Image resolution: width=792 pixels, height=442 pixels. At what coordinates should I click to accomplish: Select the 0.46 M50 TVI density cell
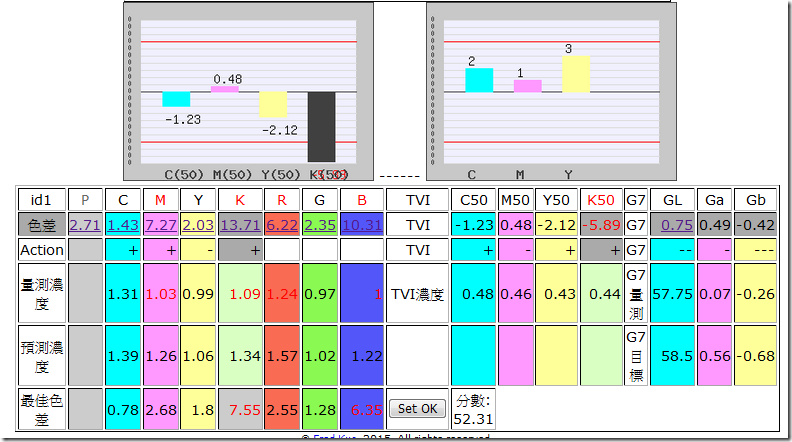point(515,293)
